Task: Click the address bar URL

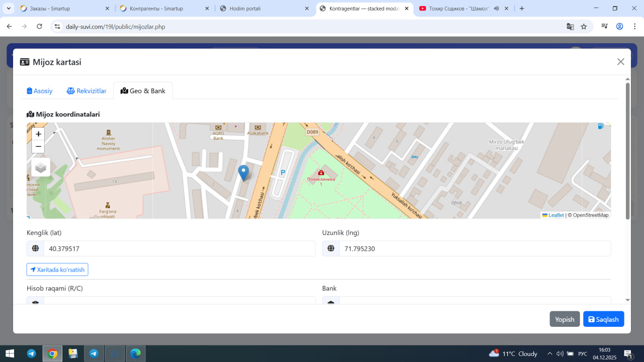Action: point(115,27)
